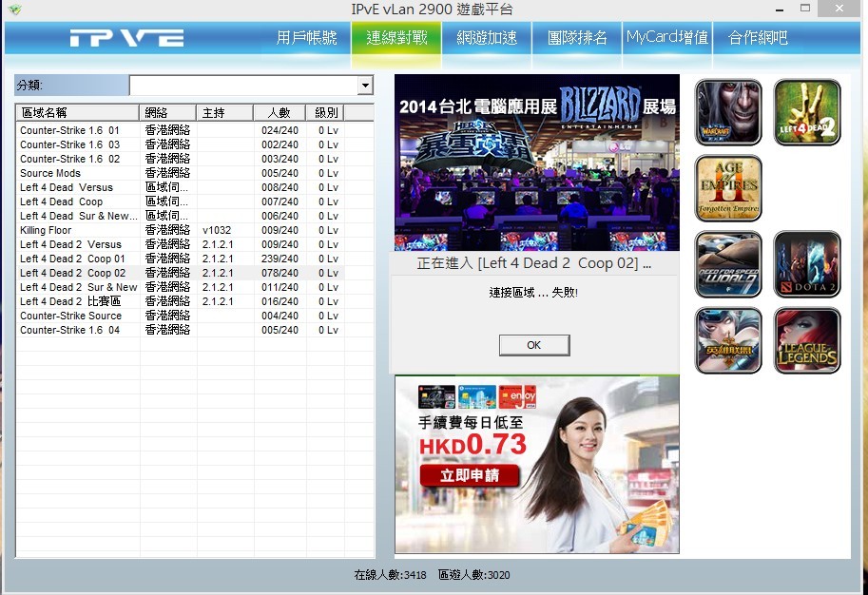Select Left 4 Dead 2 Coop 02 room
Image resolution: width=868 pixels, height=595 pixels.
pos(180,273)
